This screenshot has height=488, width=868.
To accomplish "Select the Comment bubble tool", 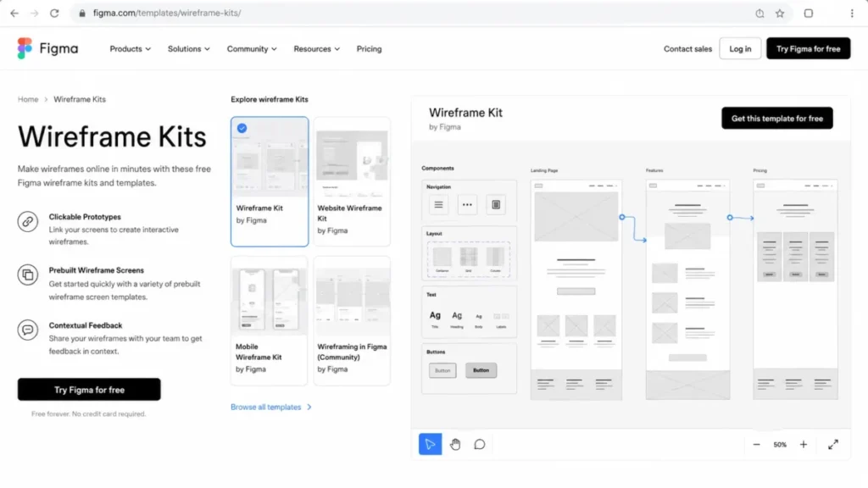I will click(480, 444).
